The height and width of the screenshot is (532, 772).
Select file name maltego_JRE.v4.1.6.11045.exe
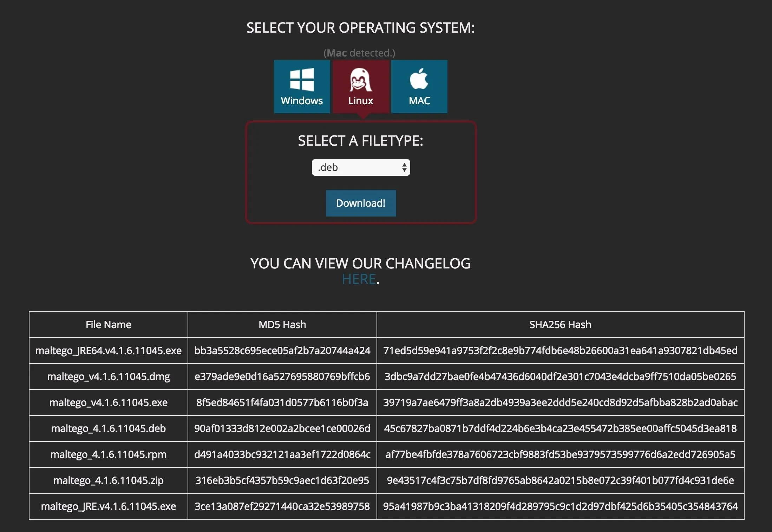point(109,506)
